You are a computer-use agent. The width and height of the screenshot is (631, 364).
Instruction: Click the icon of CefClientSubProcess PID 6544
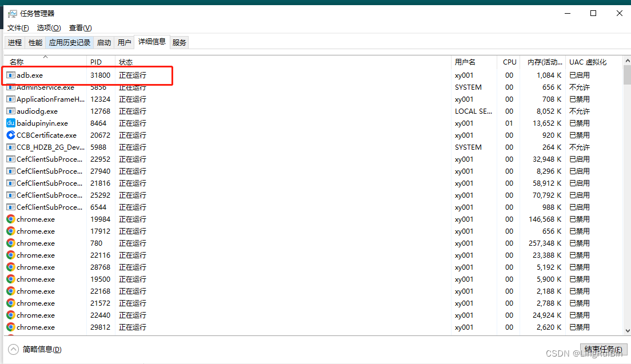click(x=11, y=207)
